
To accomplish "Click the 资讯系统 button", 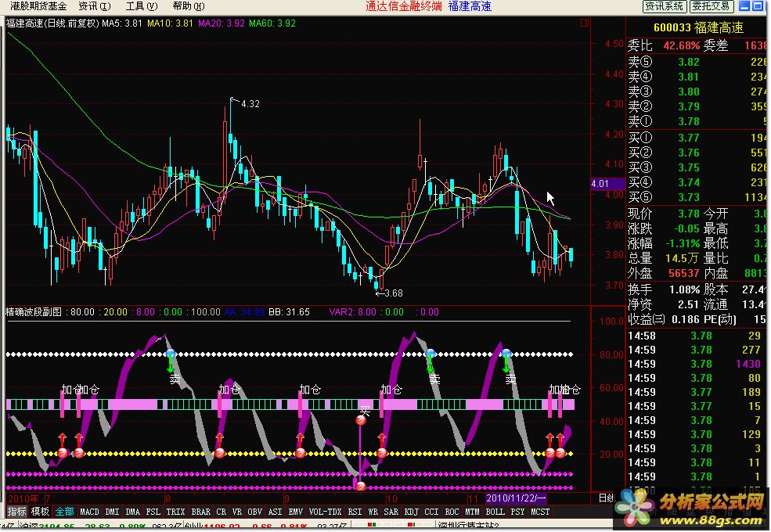I will [665, 6].
